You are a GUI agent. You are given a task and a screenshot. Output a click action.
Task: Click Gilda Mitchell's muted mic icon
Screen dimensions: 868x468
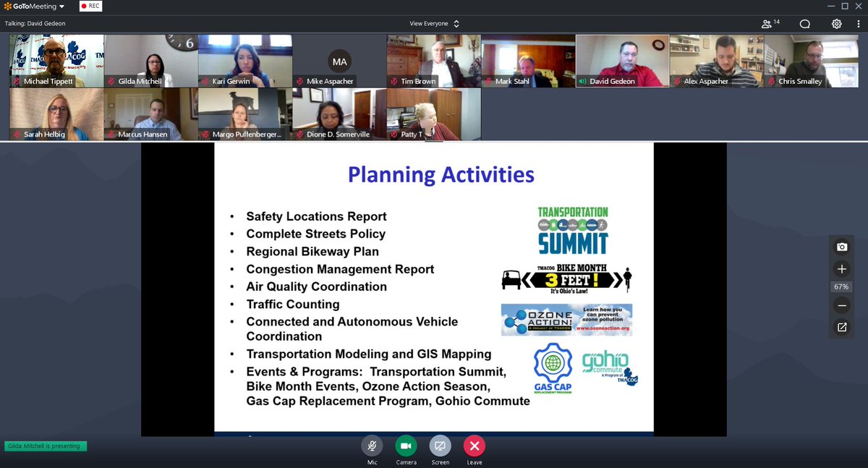coord(111,81)
